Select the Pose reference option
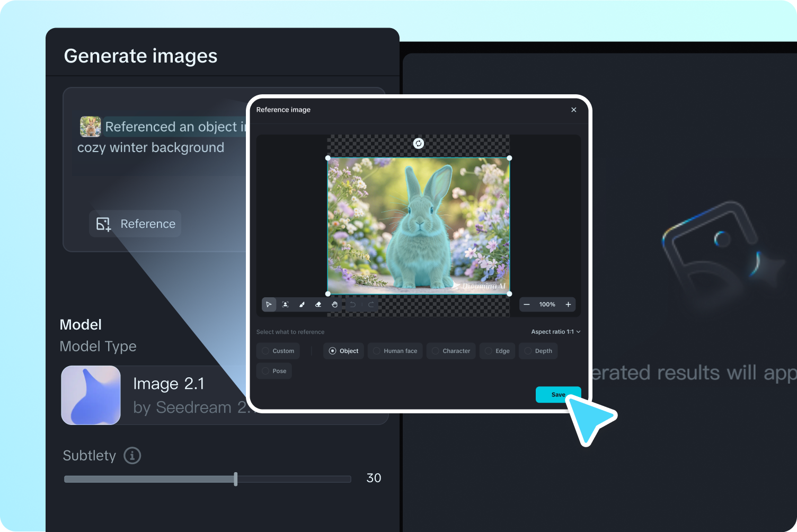Viewport: 797px width, 532px height. (274, 371)
